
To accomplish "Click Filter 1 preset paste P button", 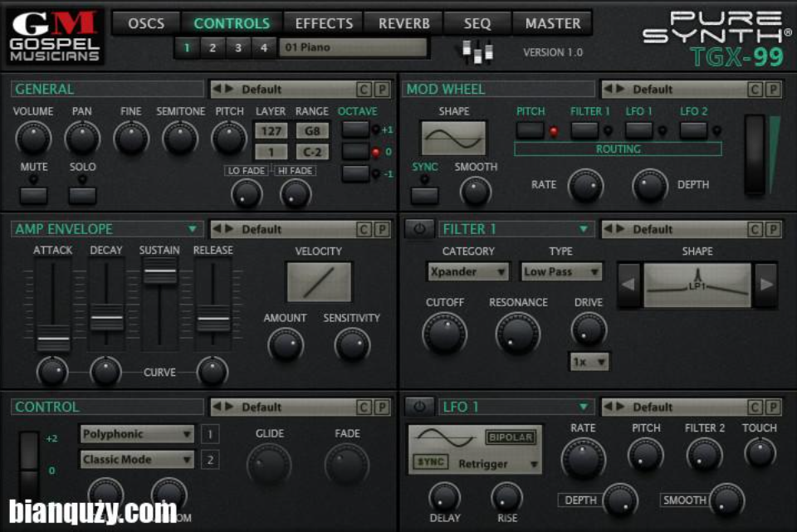I will tap(773, 230).
